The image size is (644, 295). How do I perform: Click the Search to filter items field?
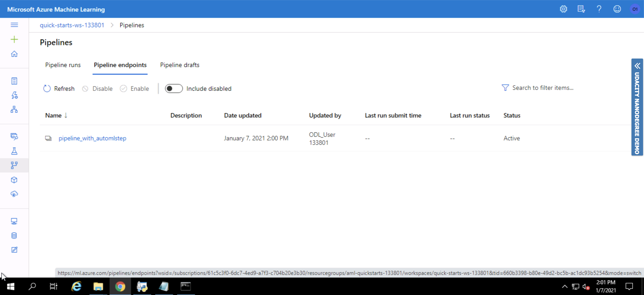point(542,88)
